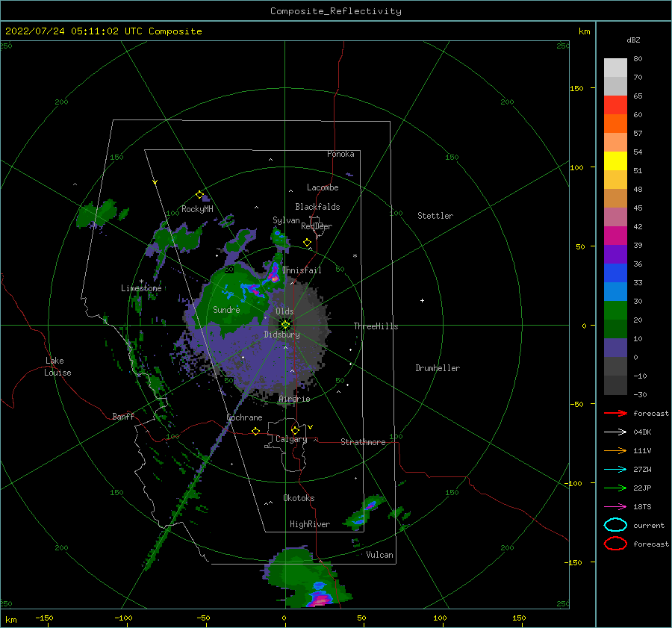Select the Banff label
672x628 pixels.
[123, 416]
